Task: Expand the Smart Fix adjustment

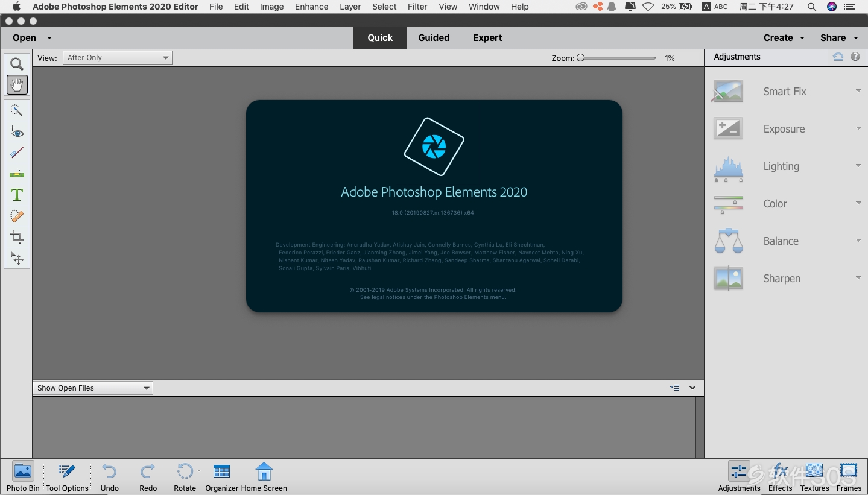Action: pyautogui.click(x=858, y=91)
